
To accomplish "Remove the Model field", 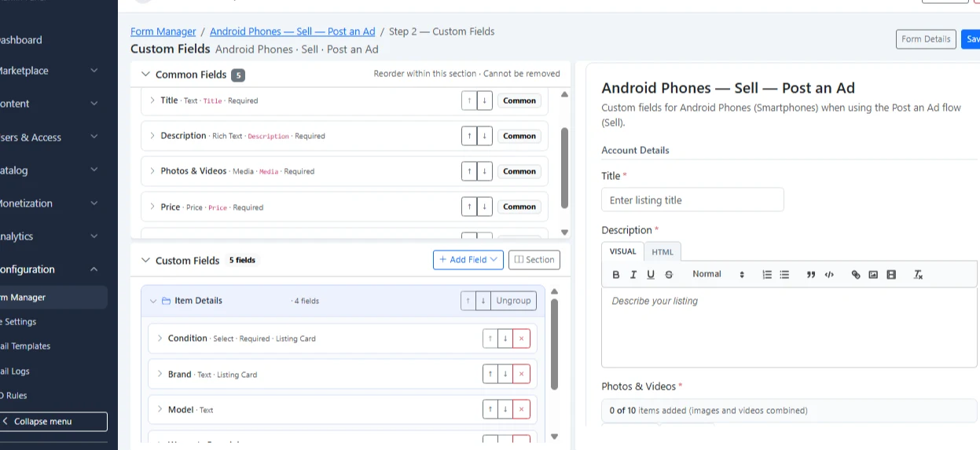I will pos(521,409).
